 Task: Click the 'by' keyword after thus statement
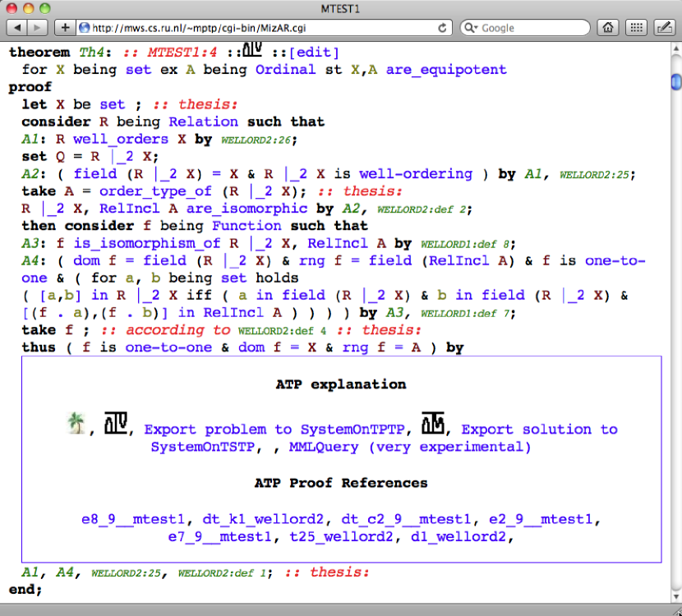click(x=455, y=347)
